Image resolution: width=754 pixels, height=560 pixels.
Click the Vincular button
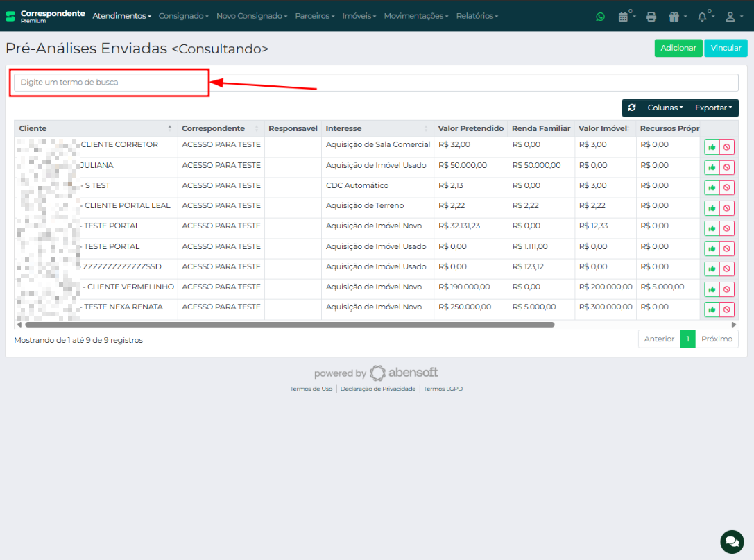726,48
